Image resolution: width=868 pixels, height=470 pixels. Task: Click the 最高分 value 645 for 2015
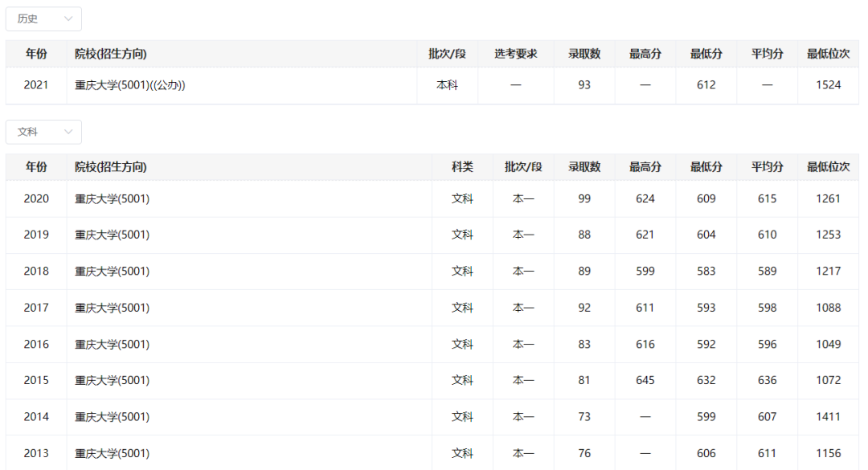pos(645,380)
